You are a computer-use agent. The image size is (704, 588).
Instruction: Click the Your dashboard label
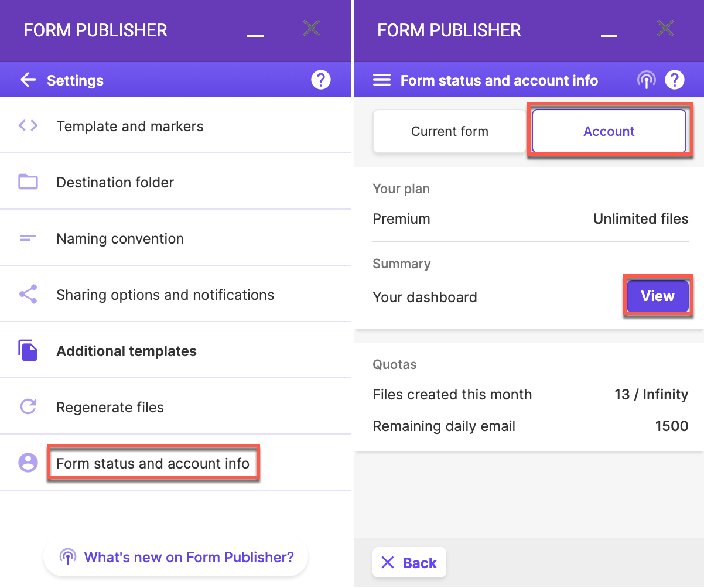425,297
